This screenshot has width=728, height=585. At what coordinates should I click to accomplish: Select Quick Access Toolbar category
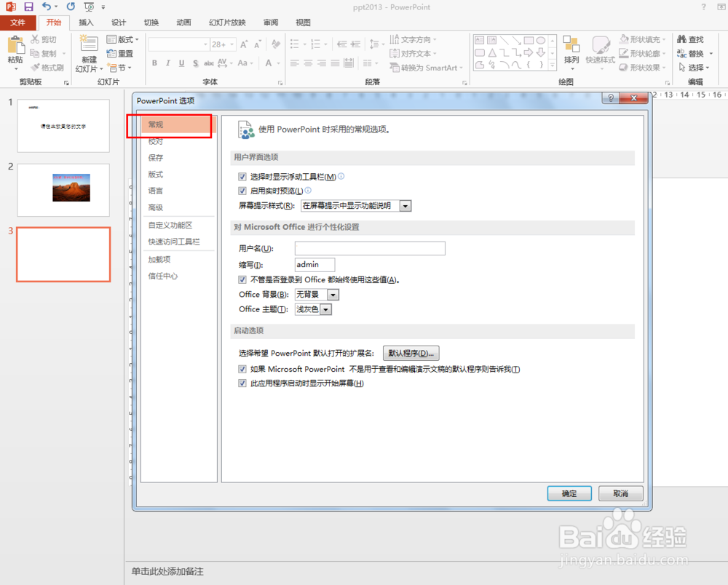click(178, 242)
